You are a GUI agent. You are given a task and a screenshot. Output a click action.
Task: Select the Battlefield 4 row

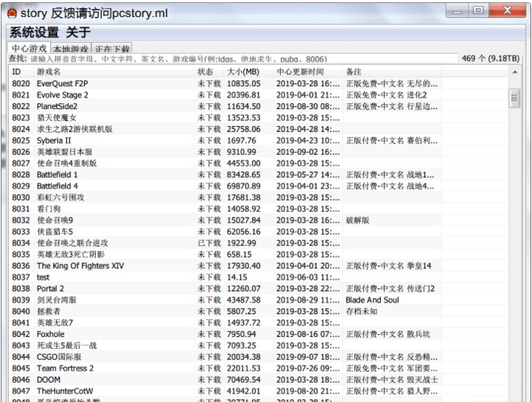coord(57,186)
